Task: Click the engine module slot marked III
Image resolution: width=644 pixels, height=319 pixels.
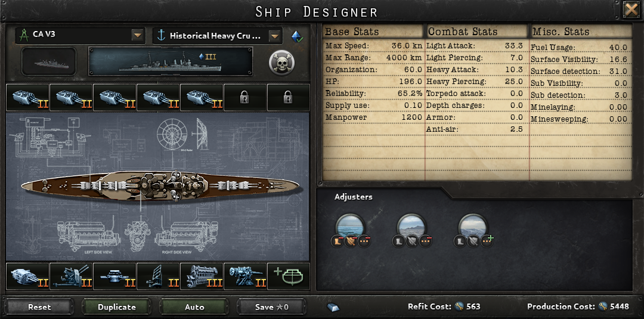Action: coord(202,276)
